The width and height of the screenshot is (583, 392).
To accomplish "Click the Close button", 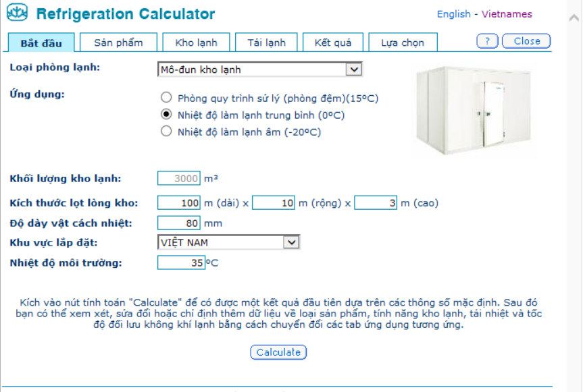I will (527, 41).
